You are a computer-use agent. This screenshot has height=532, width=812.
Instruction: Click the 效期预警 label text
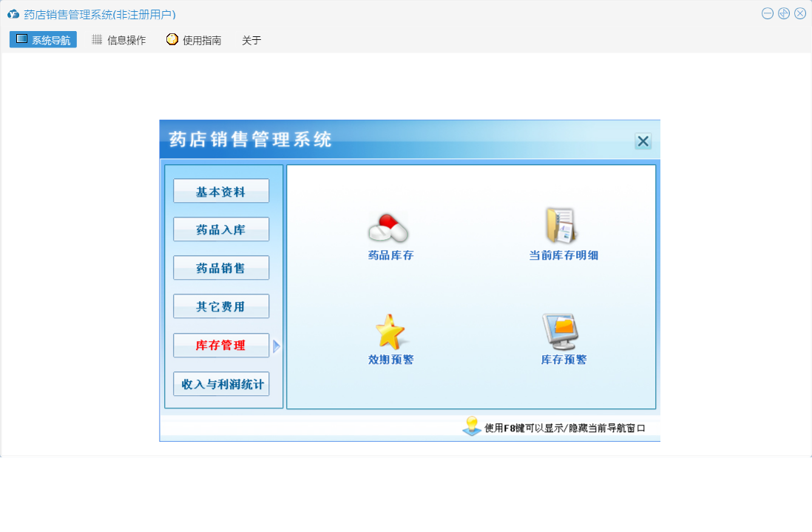point(390,360)
